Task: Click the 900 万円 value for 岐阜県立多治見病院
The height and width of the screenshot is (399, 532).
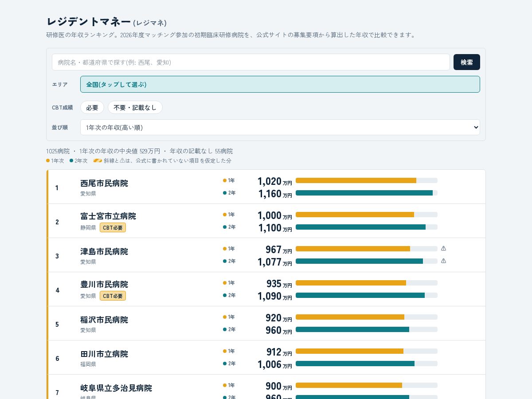Action: click(279, 386)
